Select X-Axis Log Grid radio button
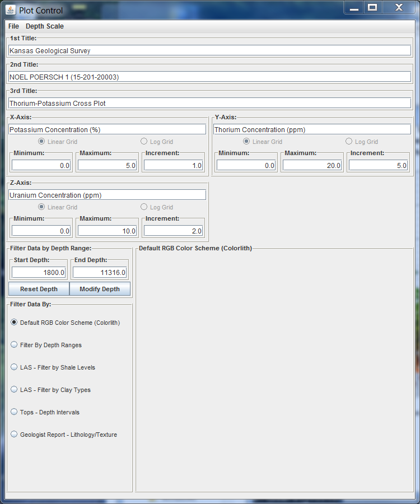420x504 pixels. [x=144, y=142]
